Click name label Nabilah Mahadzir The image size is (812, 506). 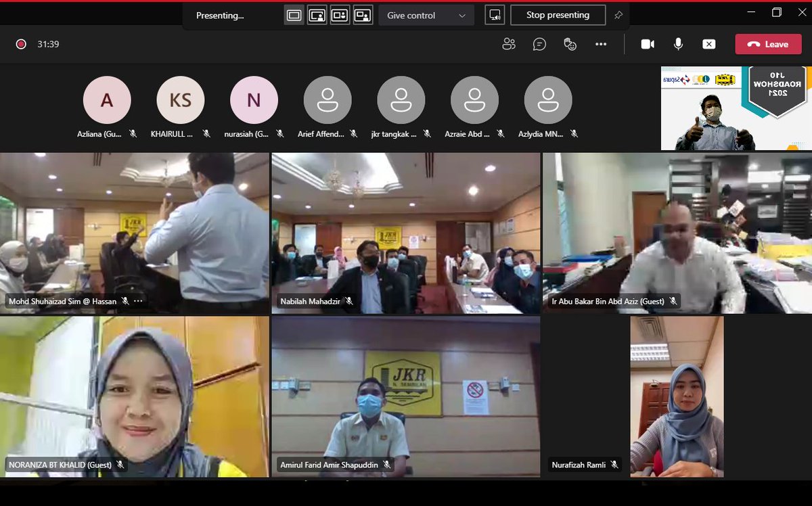[311, 301]
